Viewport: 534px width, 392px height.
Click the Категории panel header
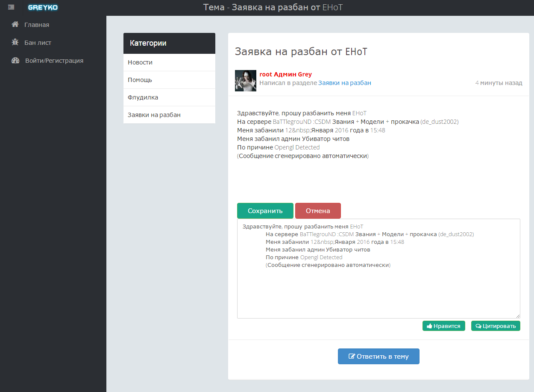point(169,43)
